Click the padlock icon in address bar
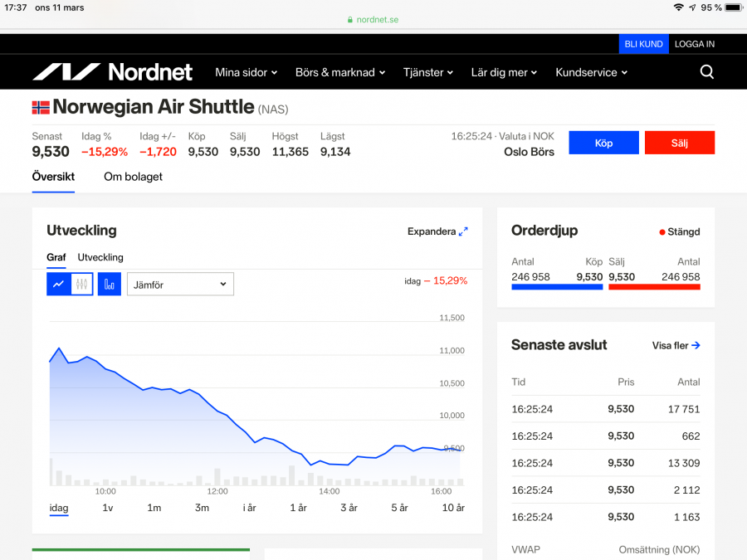 click(x=351, y=20)
